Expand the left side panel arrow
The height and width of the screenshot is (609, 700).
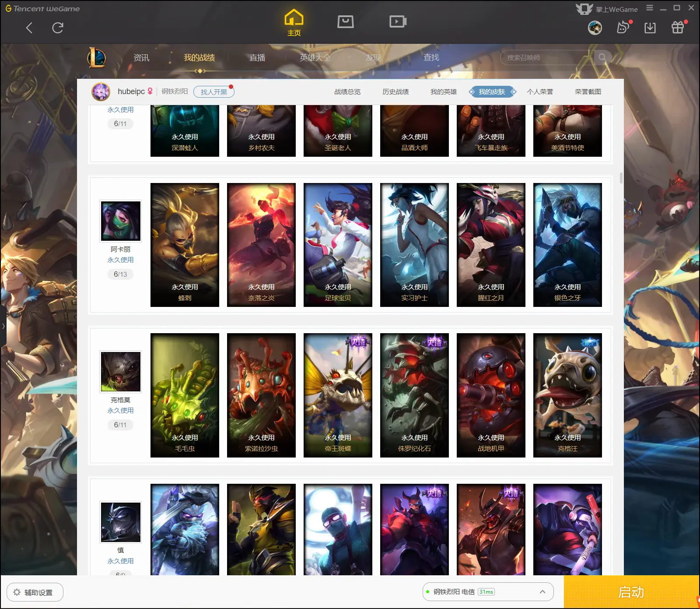pyautogui.click(x=3, y=326)
